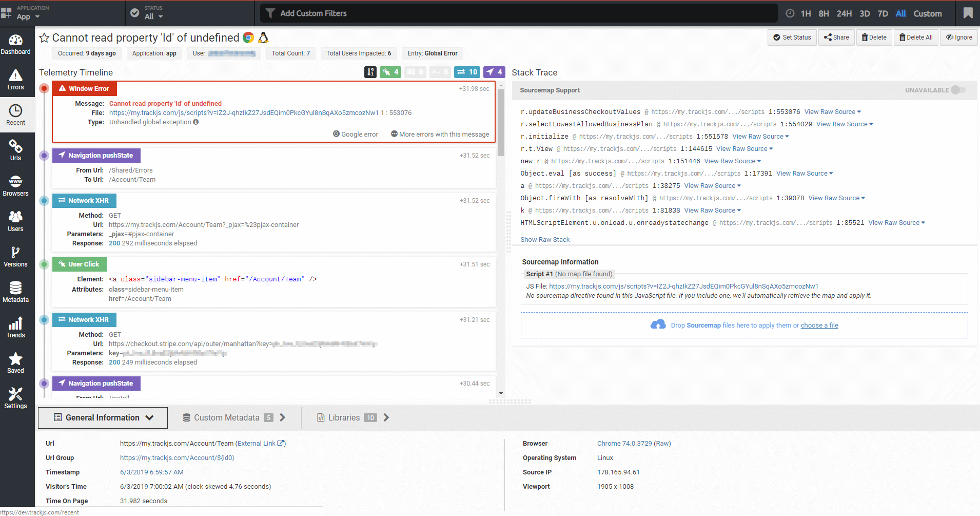Open the Saved sidebar section

click(x=15, y=363)
